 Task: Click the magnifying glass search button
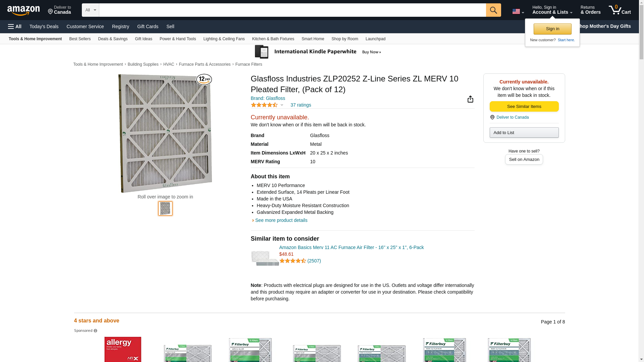point(493,10)
